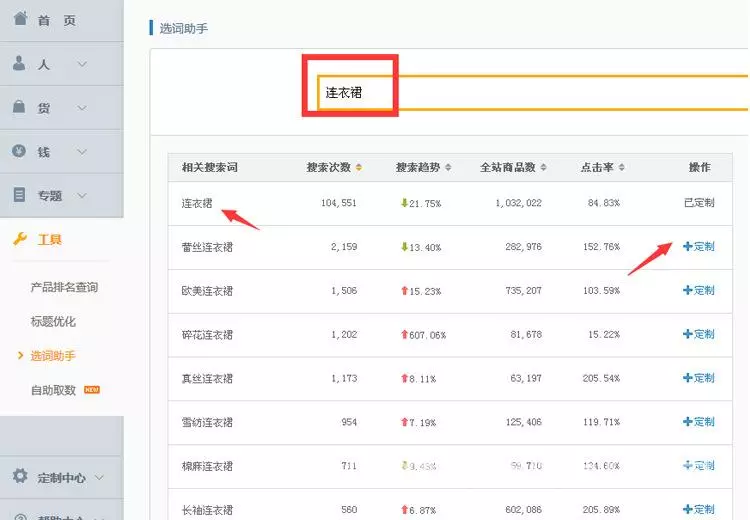The height and width of the screenshot is (520, 750).
Task: Click trend value 21.75% in first row
Action: click(x=425, y=203)
